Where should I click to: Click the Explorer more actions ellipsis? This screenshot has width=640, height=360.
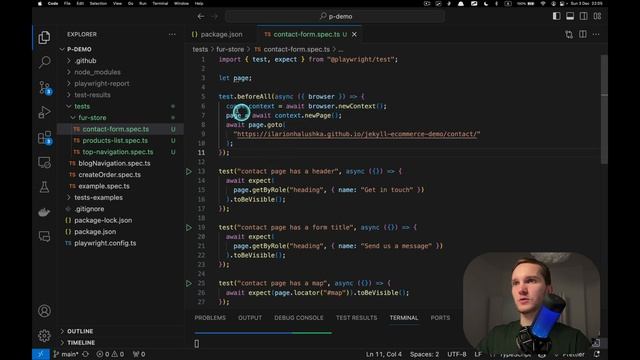[172, 34]
